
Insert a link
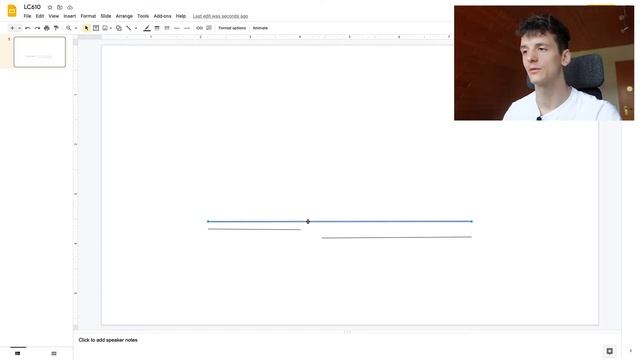(199, 28)
